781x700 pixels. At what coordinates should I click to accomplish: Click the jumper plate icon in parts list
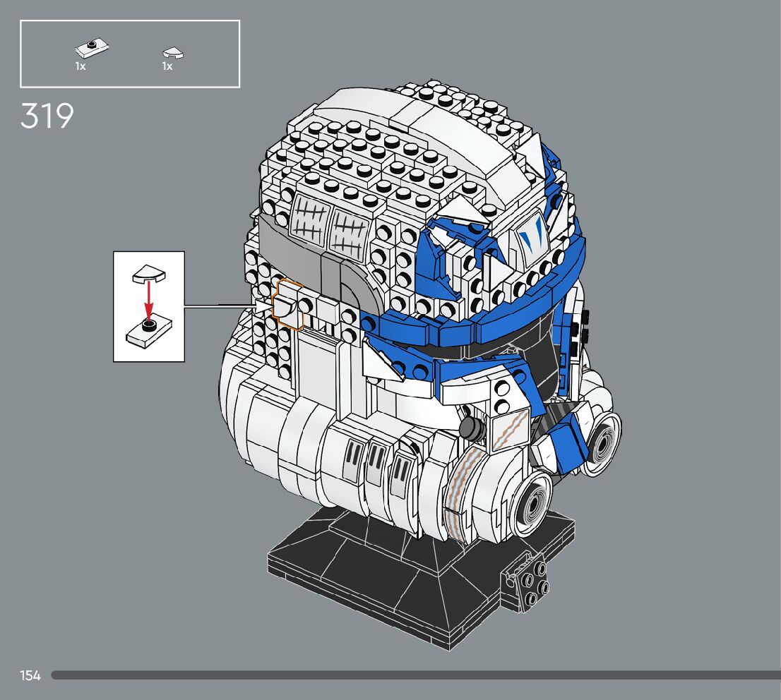[x=91, y=49]
